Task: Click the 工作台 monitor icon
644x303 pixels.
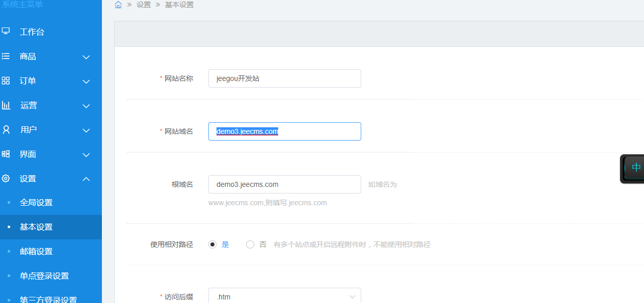Action: [6, 31]
